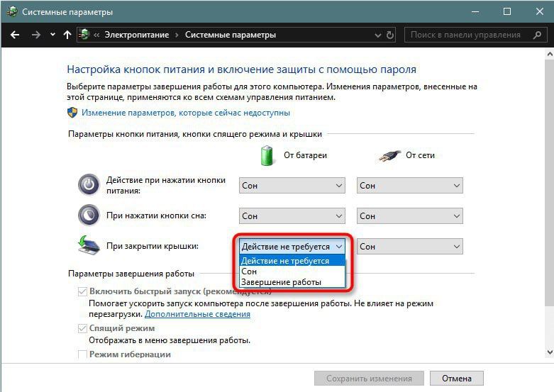Click the refresh icon in address bar
Image resolution: width=554 pixels, height=392 pixels.
[390, 35]
